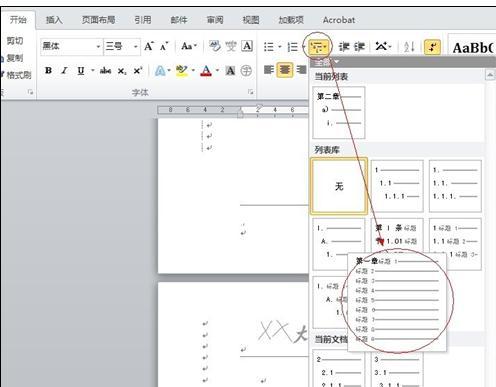This screenshot has width=496, height=387.
Task: Click the Shrink Font icon
Action: point(164,46)
